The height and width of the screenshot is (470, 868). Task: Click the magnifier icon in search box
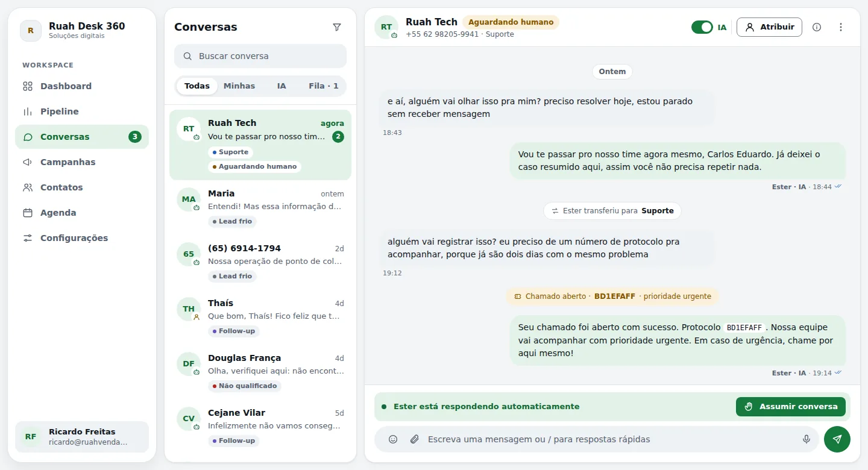pyautogui.click(x=188, y=56)
